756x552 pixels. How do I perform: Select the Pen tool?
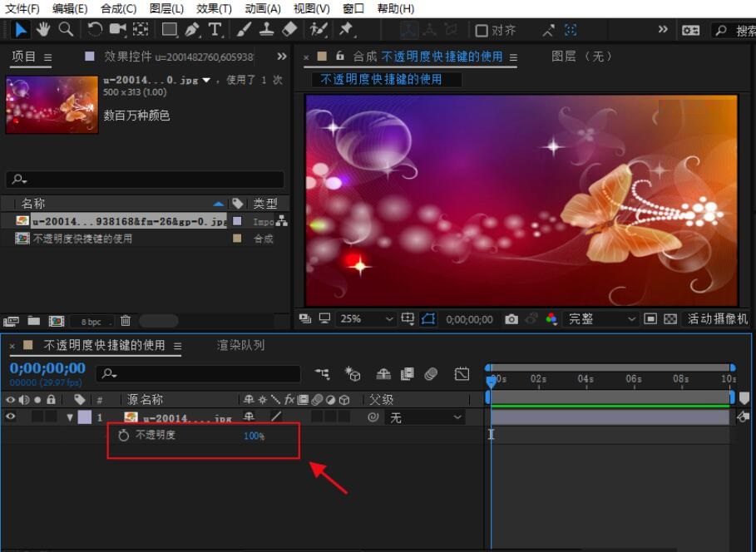click(192, 30)
